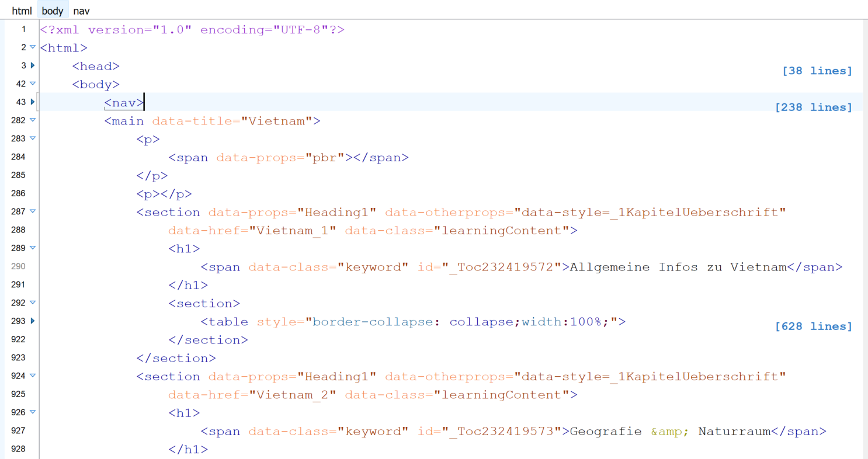Screen dimensions: 868x459
Task: Click the "Geografie &amp; Naturraum" heading text
Action: (670, 432)
